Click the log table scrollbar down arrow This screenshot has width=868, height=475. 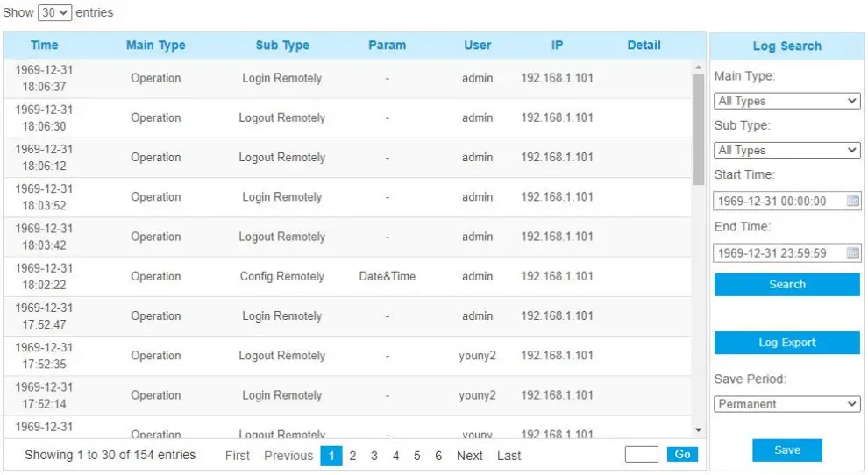click(698, 429)
